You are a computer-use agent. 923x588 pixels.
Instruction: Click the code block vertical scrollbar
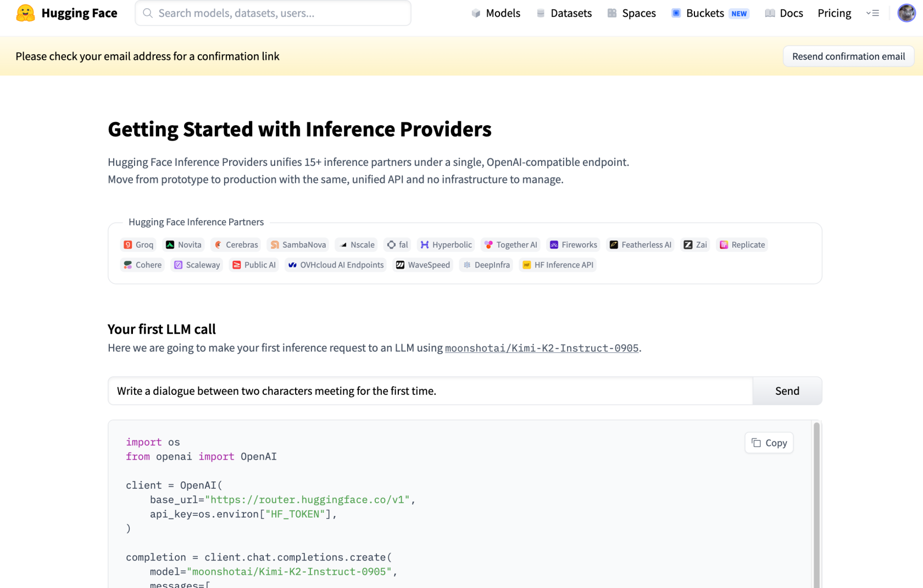[816, 505]
